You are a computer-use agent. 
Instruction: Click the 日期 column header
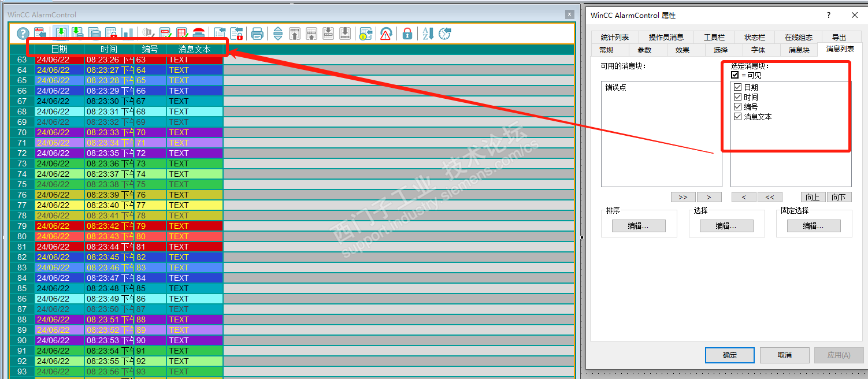click(60, 50)
